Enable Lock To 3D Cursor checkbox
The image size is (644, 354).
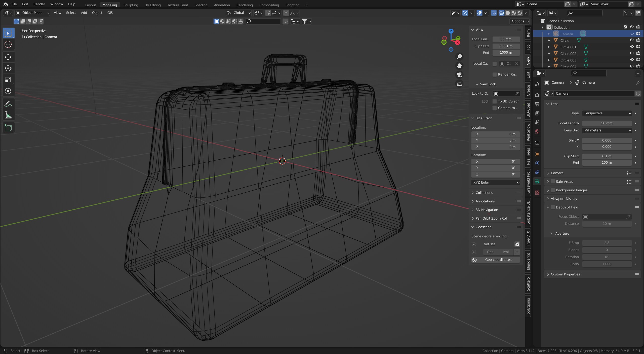[x=495, y=101]
